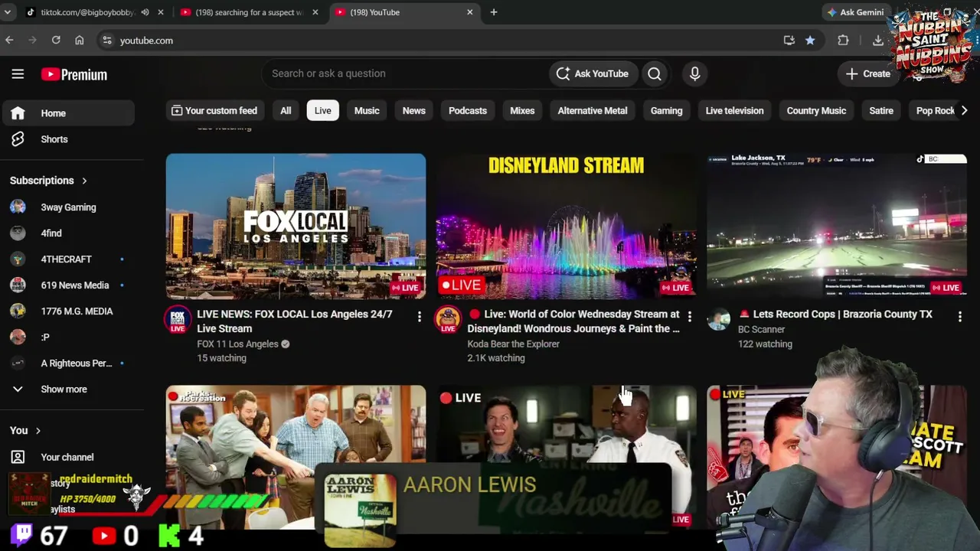980x551 pixels.
Task: Open the Lets Record Cops Brazoria County title
Action: (835, 315)
